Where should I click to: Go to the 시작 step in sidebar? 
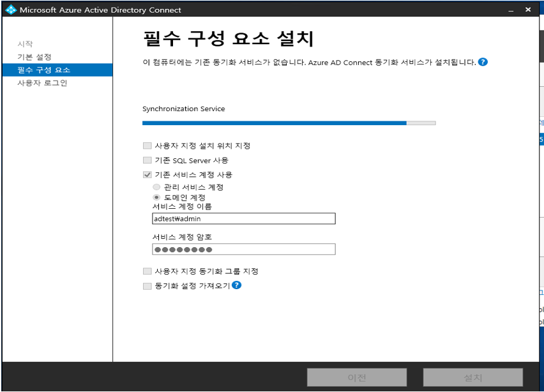tap(25, 43)
